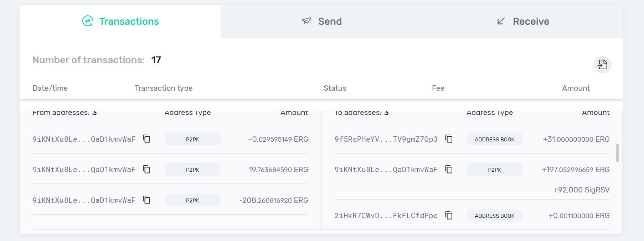Click the transaction list scrollbar thumb
The width and height of the screenshot is (644, 241).
tap(617, 153)
